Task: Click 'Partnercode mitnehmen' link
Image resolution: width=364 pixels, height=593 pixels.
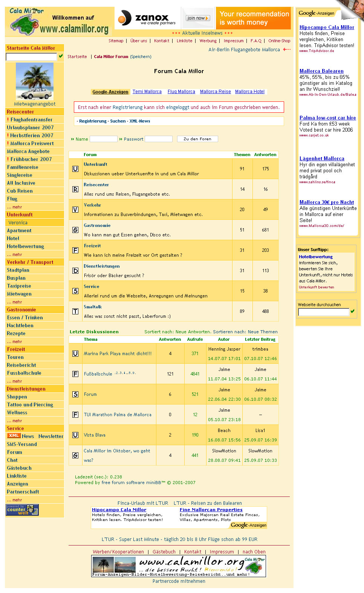Action: tap(179, 581)
